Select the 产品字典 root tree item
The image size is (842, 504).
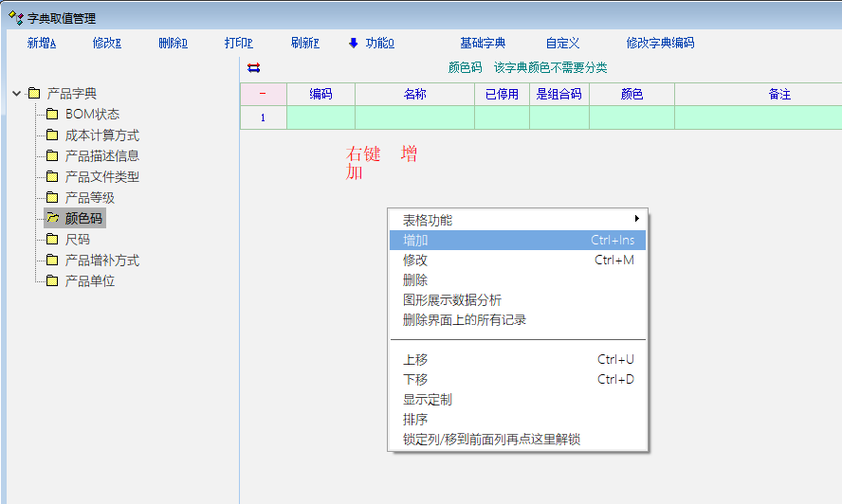pyautogui.click(x=71, y=94)
